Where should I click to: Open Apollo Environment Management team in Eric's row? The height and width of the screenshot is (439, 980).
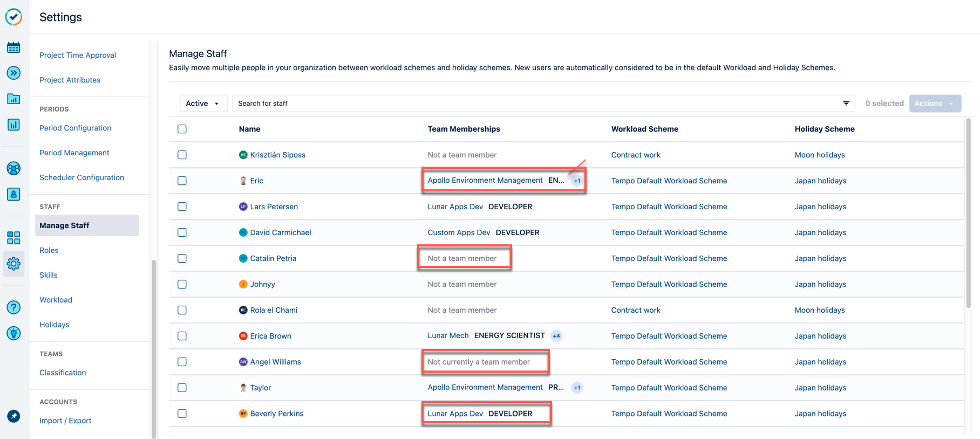coord(485,180)
